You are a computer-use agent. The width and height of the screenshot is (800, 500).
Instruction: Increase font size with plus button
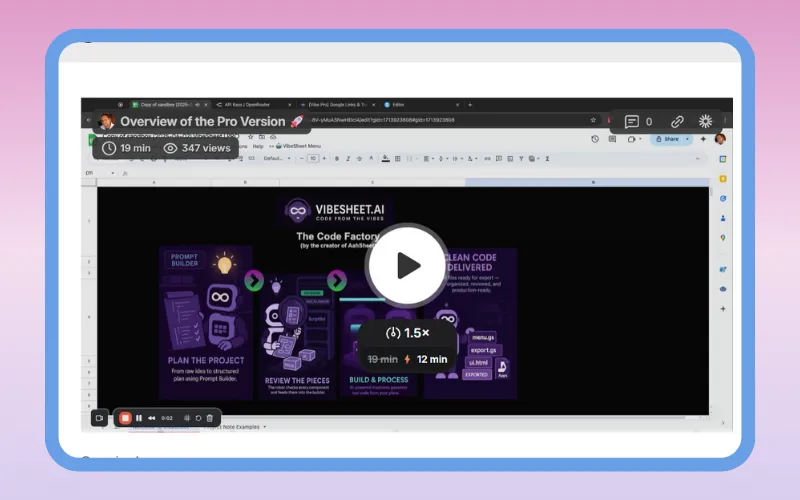(324, 159)
